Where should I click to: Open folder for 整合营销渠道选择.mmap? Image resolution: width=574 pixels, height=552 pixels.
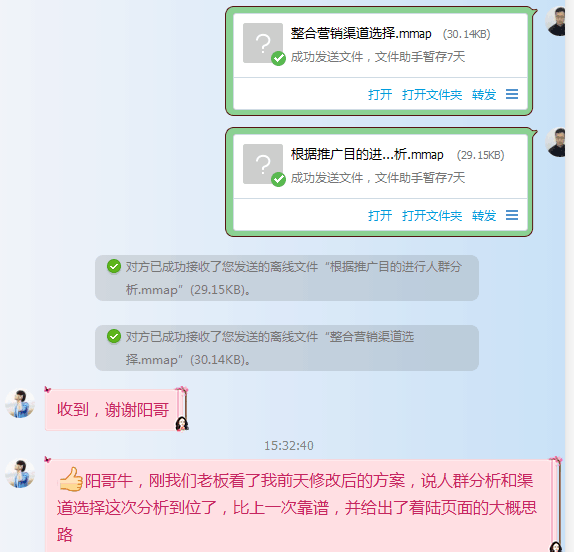432,94
